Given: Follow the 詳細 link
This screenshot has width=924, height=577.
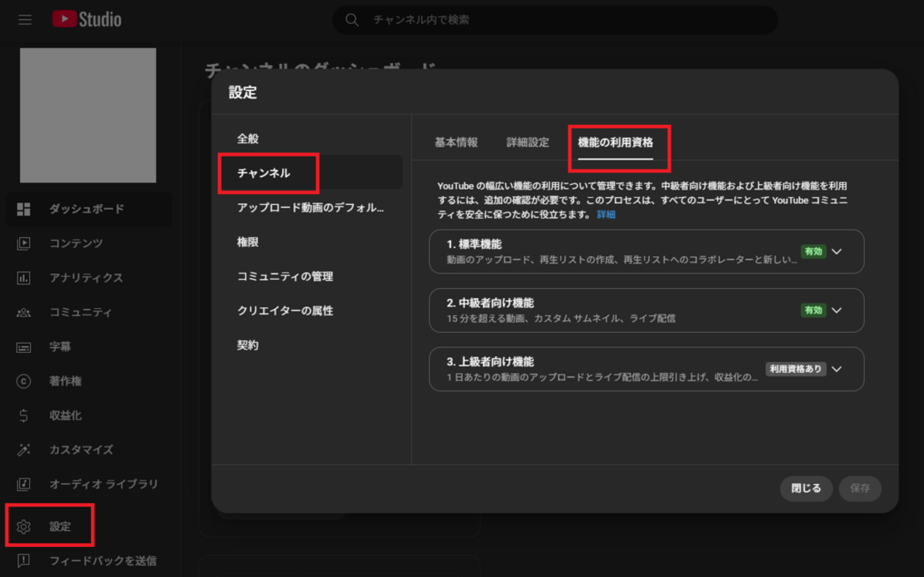Looking at the screenshot, I should [606, 214].
